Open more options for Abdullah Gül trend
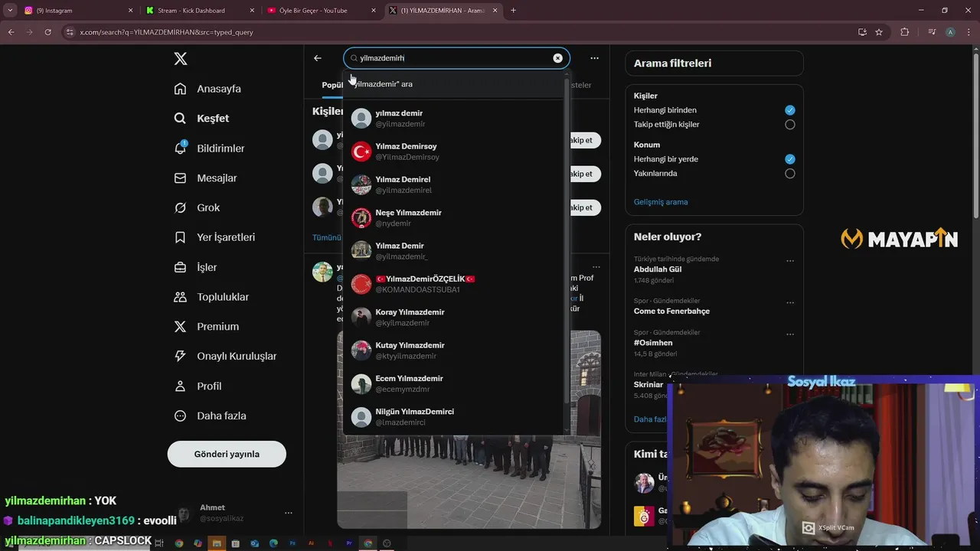Screen dimensions: 980x551 790,261
